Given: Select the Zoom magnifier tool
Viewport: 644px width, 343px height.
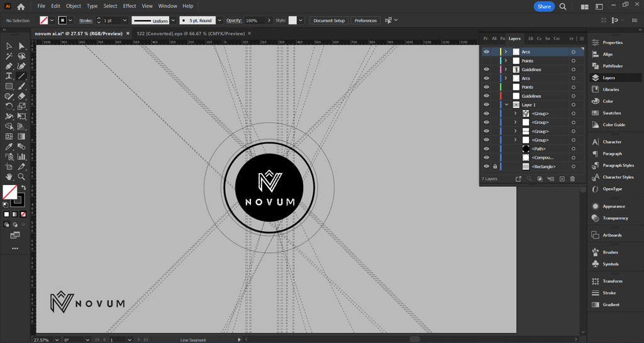Looking at the screenshot, I should click(x=21, y=177).
